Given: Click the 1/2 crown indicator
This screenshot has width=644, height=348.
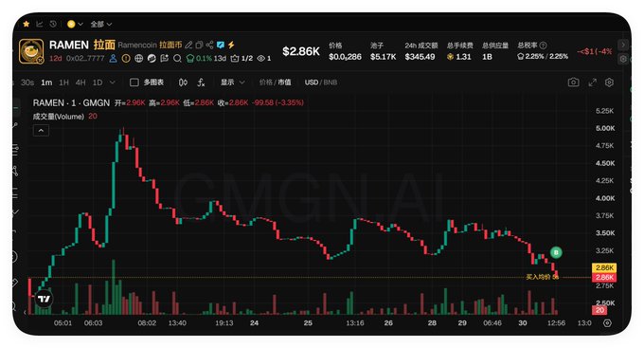Looking at the screenshot, I should [241, 59].
